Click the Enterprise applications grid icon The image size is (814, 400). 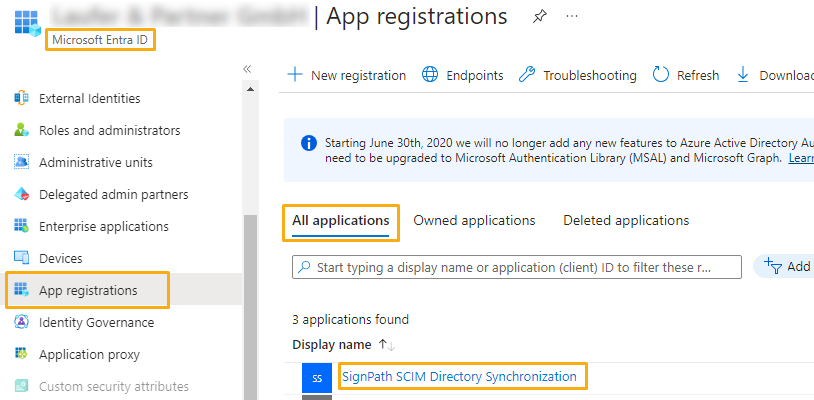point(21,226)
